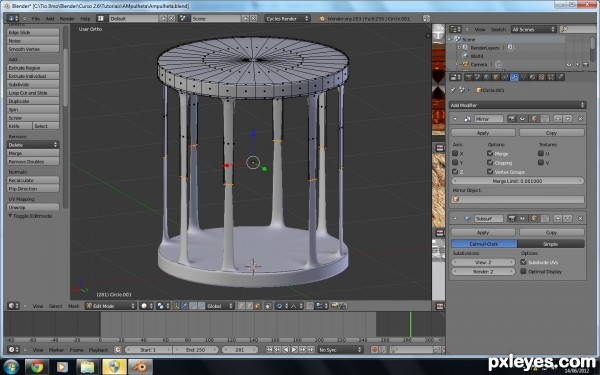Screen dimensions: 600x375
Task: Open the Blender icon on Windows taskbar
Action: click(140, 367)
